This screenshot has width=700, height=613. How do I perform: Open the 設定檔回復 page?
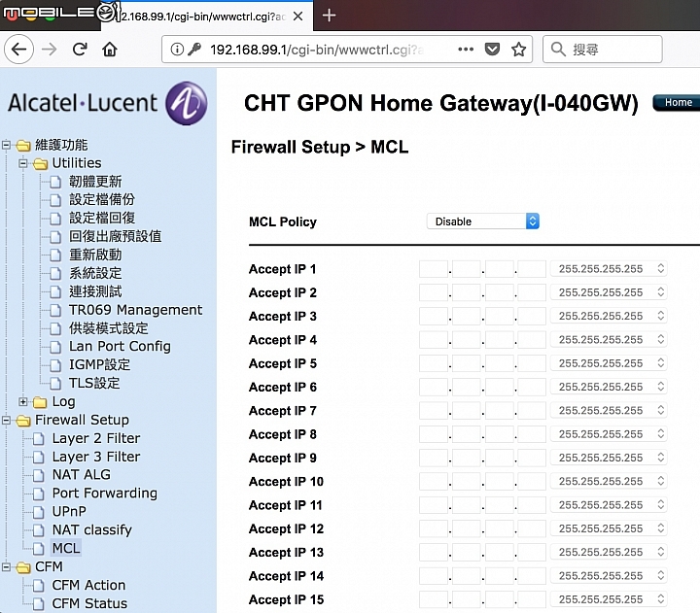102,219
